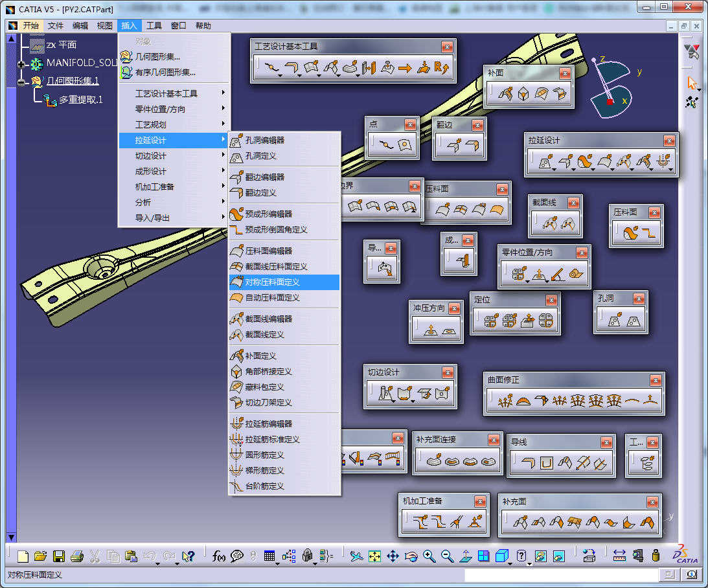Viewport: 708px width, 588px height.
Task: Open the 工具 menu
Action: (154, 26)
